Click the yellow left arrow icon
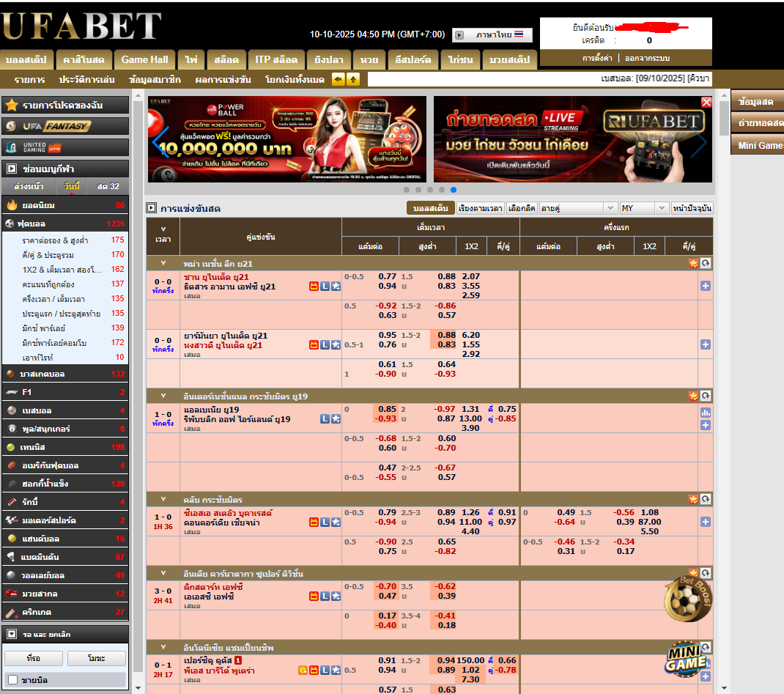The height and width of the screenshot is (694, 784). 339,79
